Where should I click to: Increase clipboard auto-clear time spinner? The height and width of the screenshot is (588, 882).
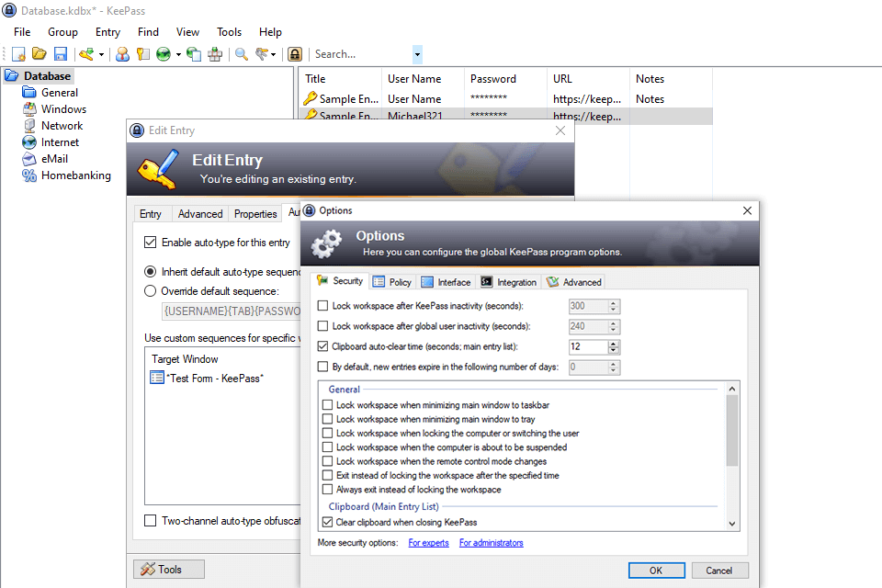coord(614,344)
